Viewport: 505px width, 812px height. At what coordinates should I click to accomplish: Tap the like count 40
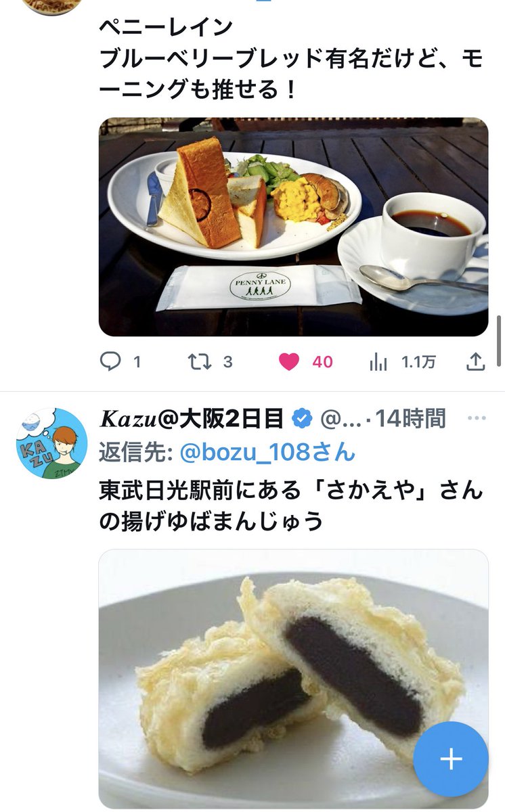point(322,362)
